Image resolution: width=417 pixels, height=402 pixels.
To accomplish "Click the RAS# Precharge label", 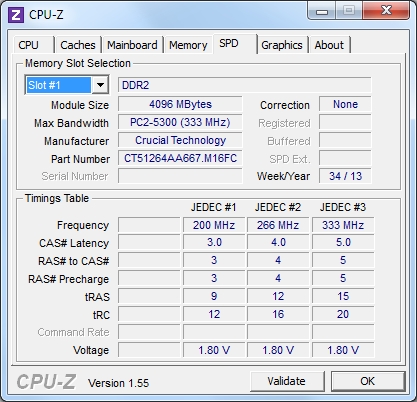I will coord(69,279).
